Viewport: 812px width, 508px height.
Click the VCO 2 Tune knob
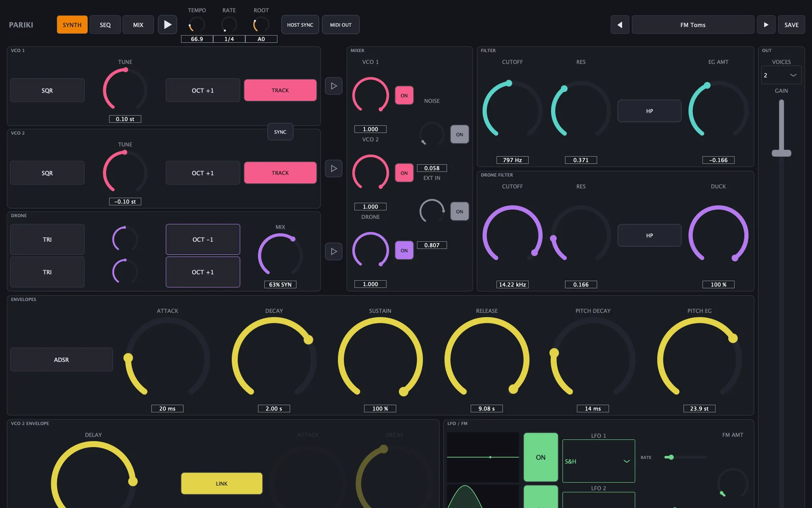click(x=125, y=172)
